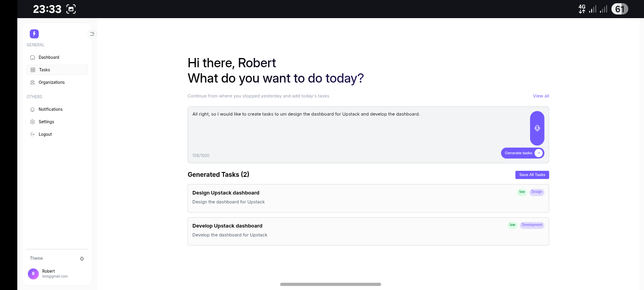Click the Organizations people icon
Viewport: 644px width, 290px height.
point(33,83)
